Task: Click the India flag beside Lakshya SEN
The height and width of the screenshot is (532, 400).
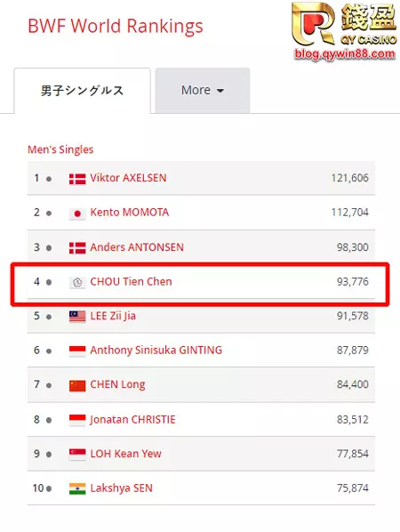Action: click(77, 489)
